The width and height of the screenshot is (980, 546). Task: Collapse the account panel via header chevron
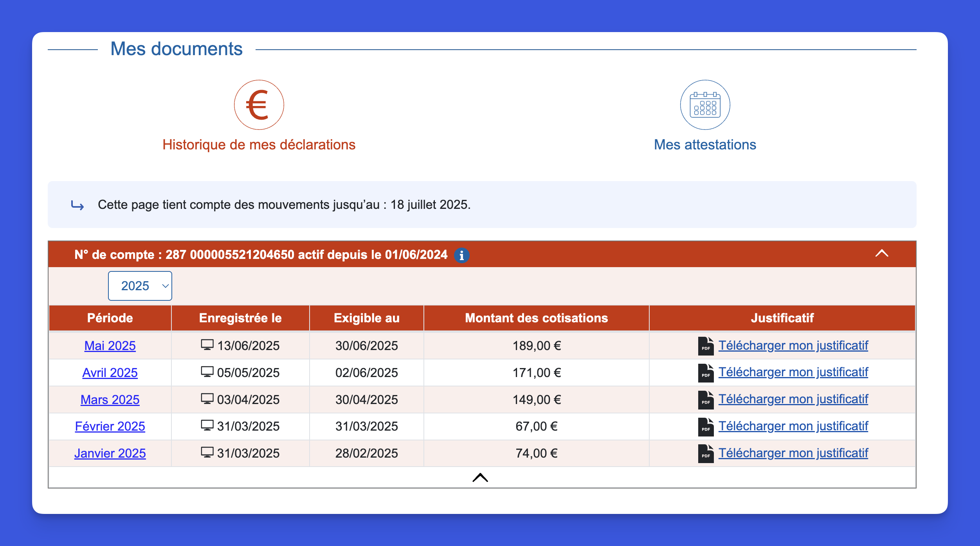[881, 253]
